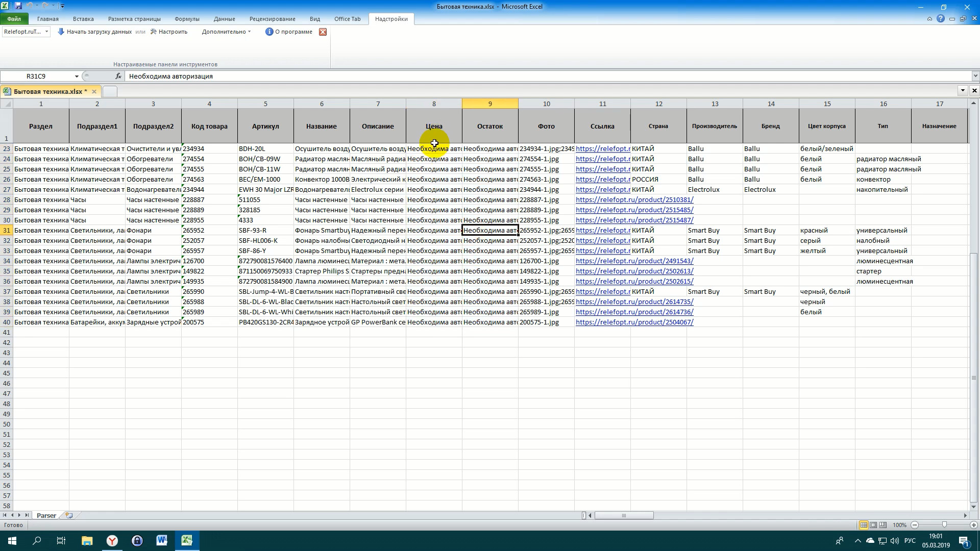Click the Настроить tools icon
The height and width of the screenshot is (551, 980).
click(x=154, y=32)
